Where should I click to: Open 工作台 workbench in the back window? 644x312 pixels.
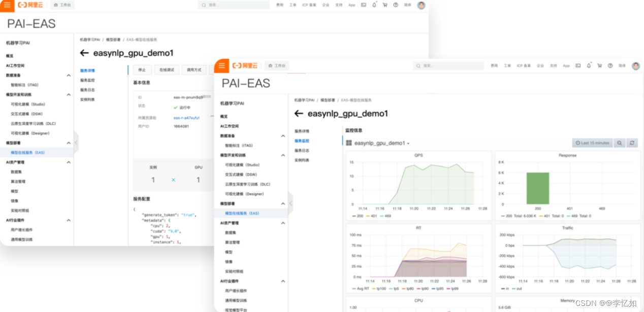[x=62, y=5]
